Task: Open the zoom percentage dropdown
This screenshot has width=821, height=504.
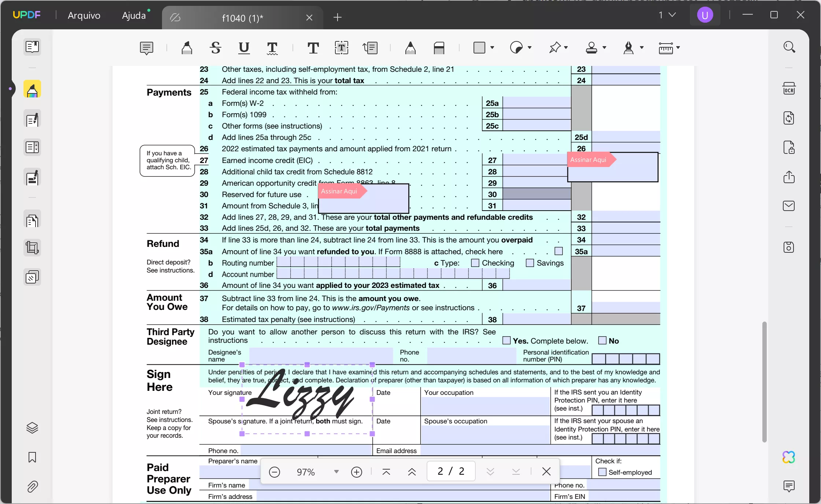Action: pyautogui.click(x=336, y=472)
